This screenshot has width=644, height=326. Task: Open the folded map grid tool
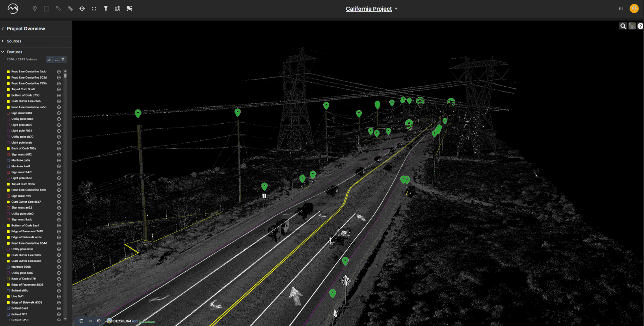[x=117, y=9]
